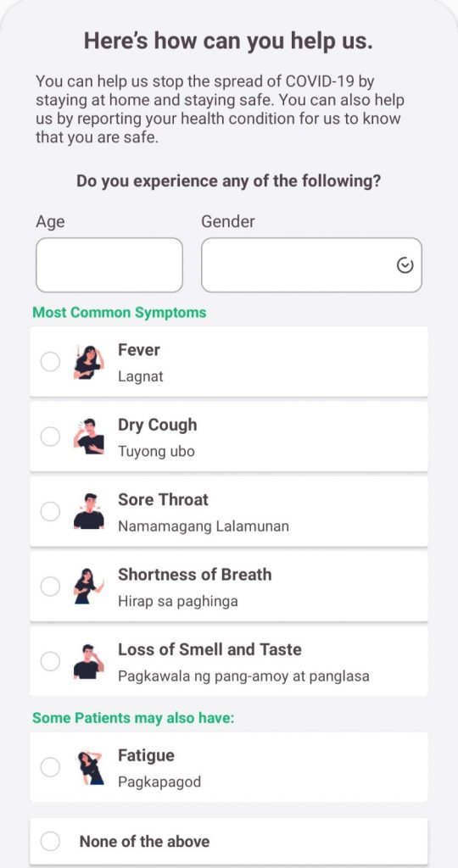
Task: Open the Gender dropdown
Action: point(311,265)
